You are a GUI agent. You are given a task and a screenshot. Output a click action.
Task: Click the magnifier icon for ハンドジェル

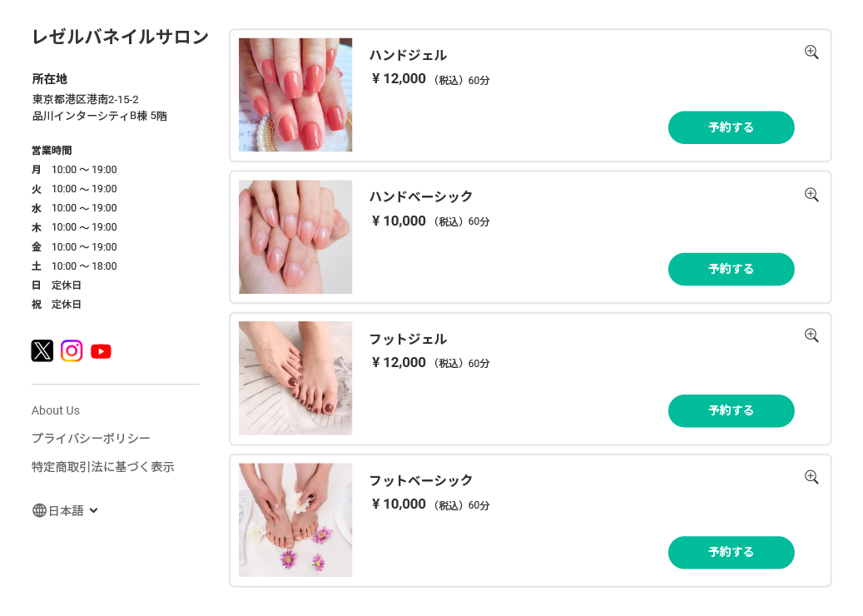coord(811,52)
